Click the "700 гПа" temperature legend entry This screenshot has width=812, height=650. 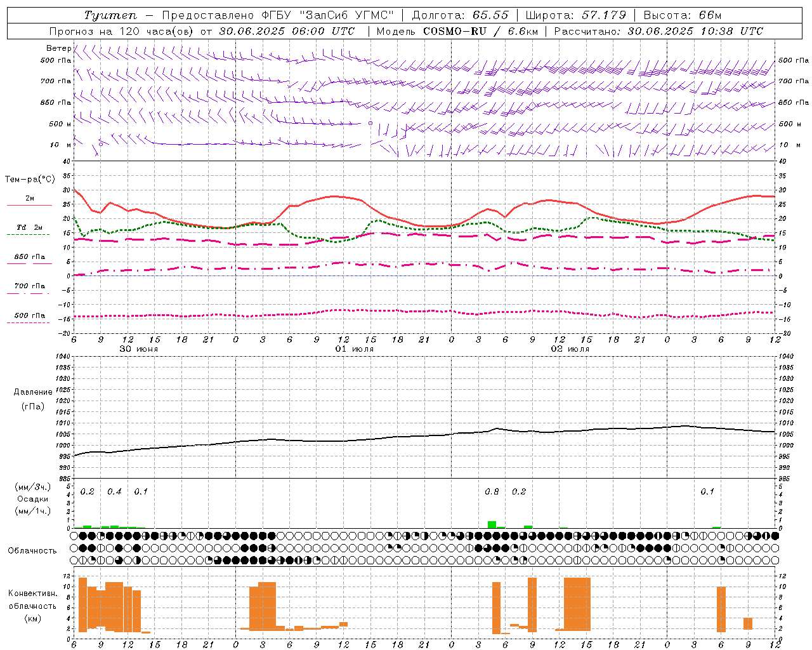point(30,286)
